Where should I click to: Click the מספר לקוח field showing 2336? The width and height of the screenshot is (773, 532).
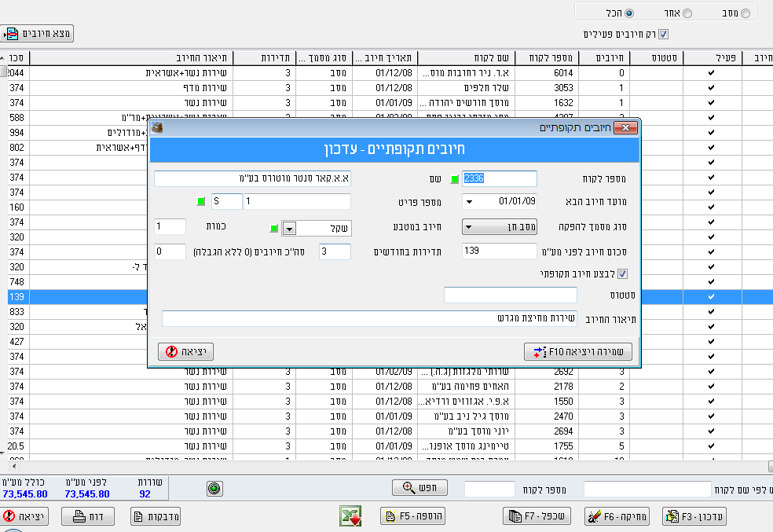click(500, 178)
